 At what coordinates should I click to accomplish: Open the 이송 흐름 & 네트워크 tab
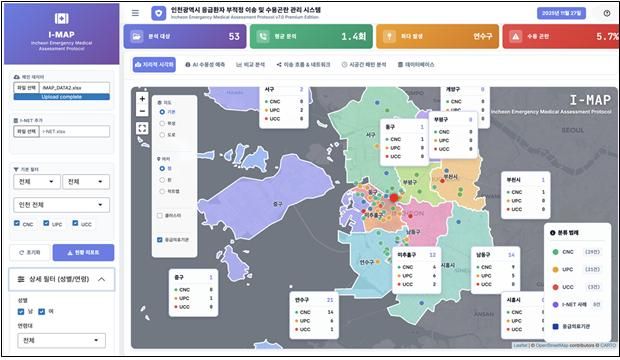click(303, 65)
